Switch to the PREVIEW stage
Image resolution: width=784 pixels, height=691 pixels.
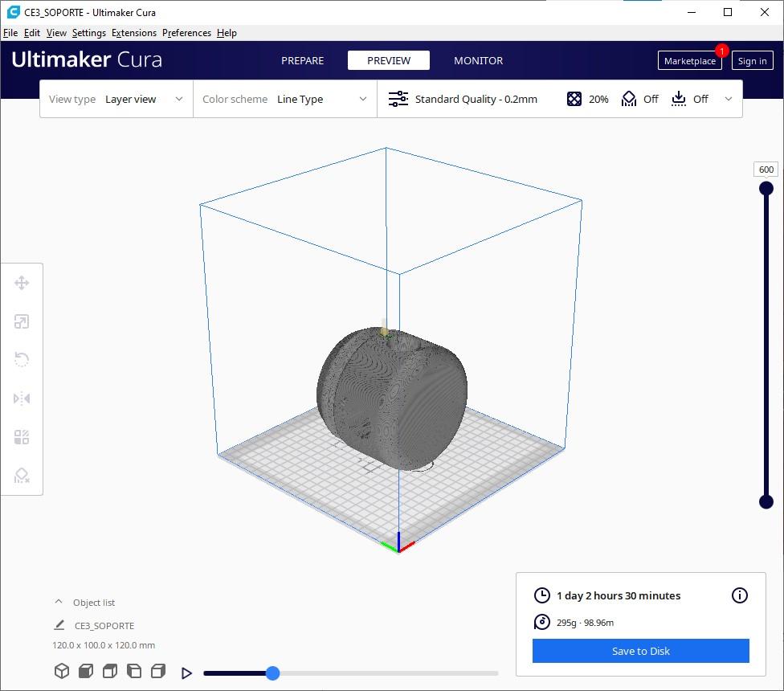389,60
